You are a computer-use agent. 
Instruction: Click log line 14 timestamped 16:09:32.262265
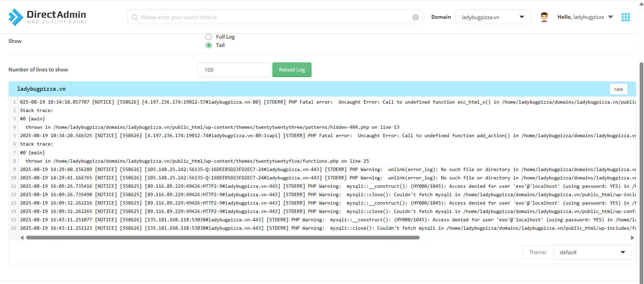coord(328,211)
